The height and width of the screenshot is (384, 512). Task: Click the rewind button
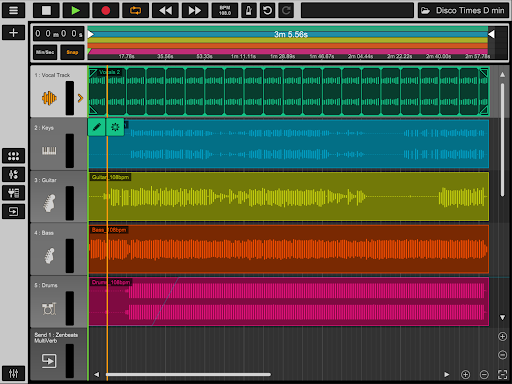point(165,10)
